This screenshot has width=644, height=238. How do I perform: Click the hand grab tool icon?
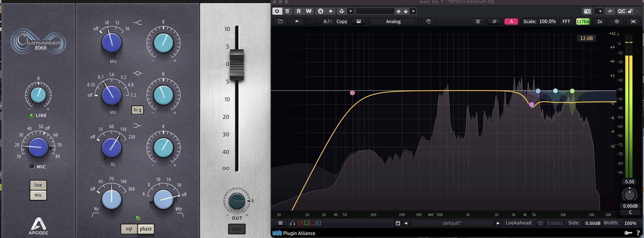(428, 21)
